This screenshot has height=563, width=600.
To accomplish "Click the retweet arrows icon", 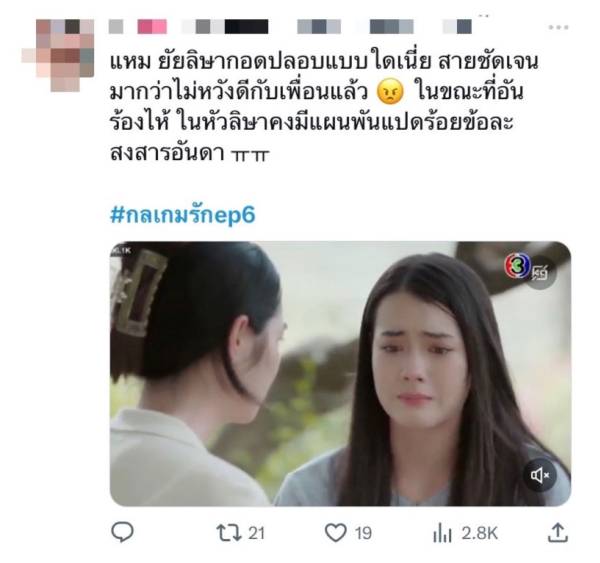I will [228, 533].
